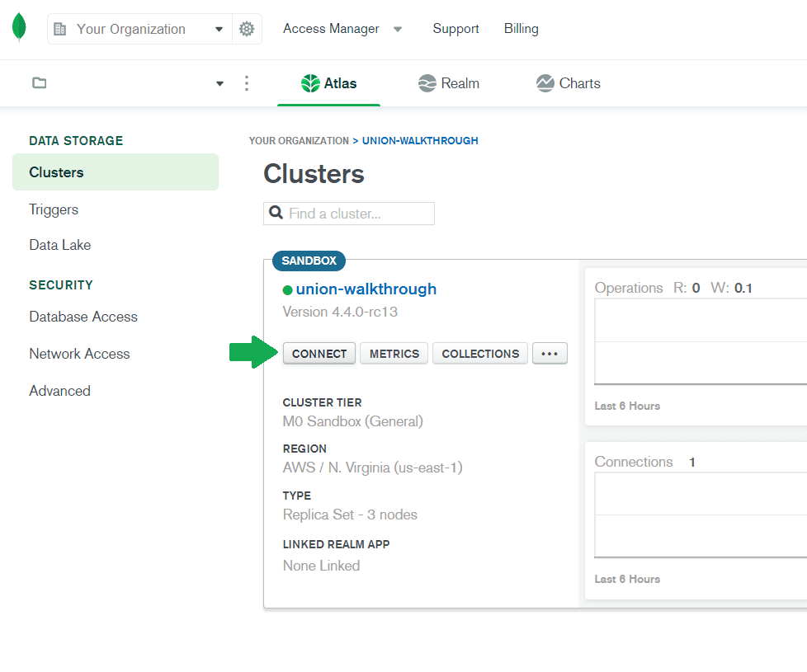
Task: Click the Realm tab icon
Action: point(427,82)
